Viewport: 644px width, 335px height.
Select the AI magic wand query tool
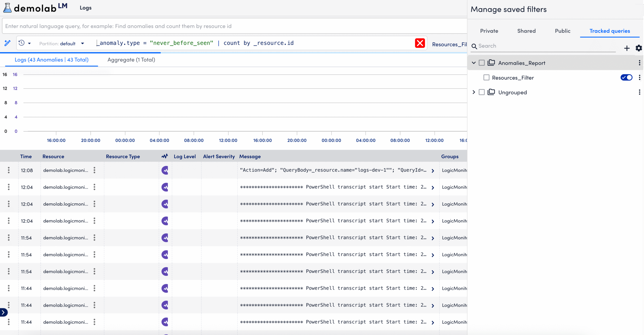point(8,43)
